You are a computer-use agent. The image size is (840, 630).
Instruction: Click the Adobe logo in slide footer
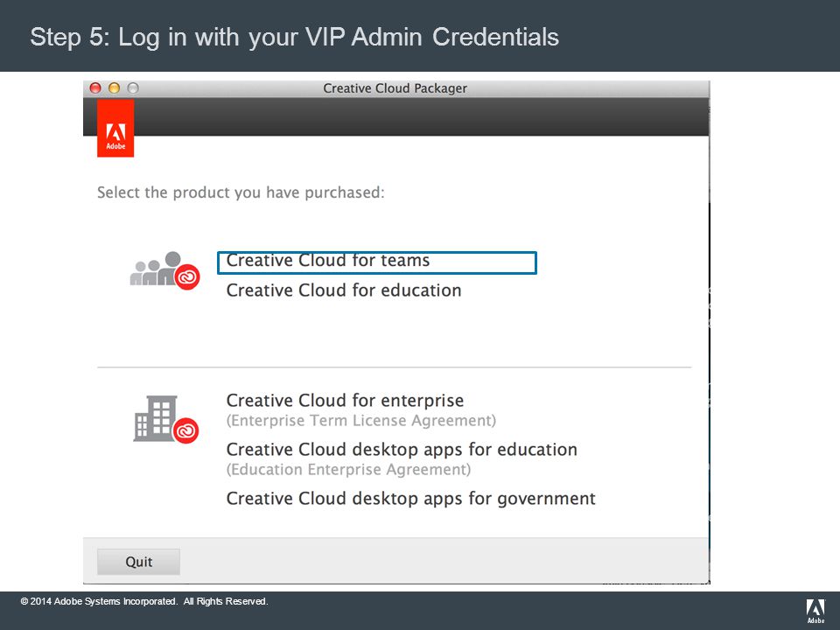pyautogui.click(x=815, y=612)
